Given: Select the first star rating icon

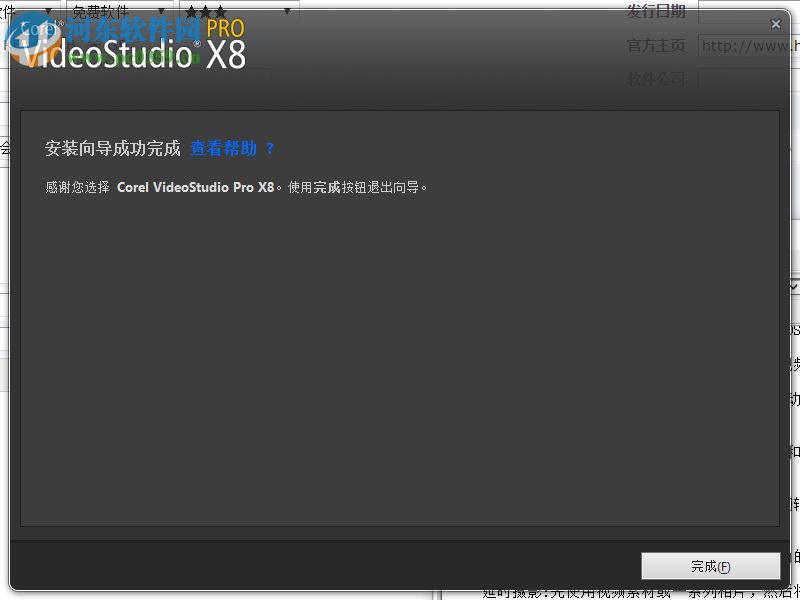Looking at the screenshot, I should coord(191,11).
